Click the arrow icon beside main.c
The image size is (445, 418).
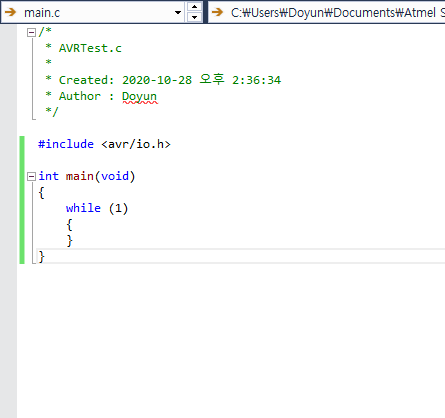[x=11, y=12]
